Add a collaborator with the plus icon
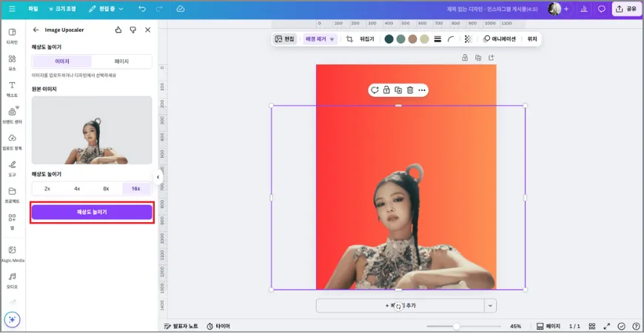 566,9
